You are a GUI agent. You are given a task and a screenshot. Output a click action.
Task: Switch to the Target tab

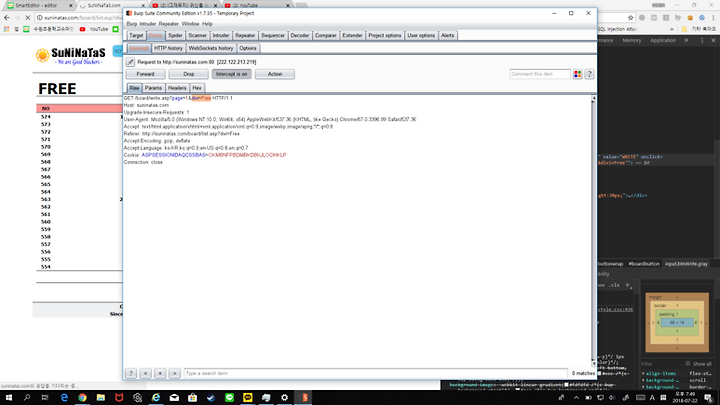(136, 35)
